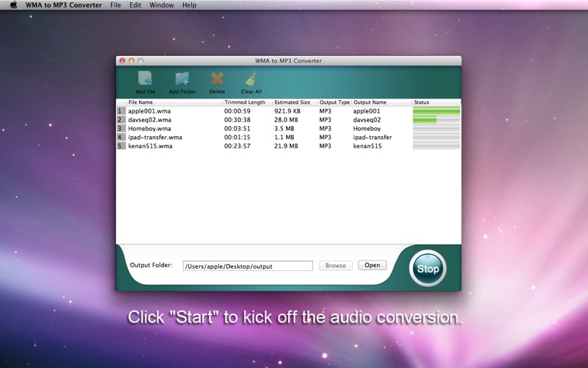
Task: Click the Output Folder path field
Action: [248, 266]
